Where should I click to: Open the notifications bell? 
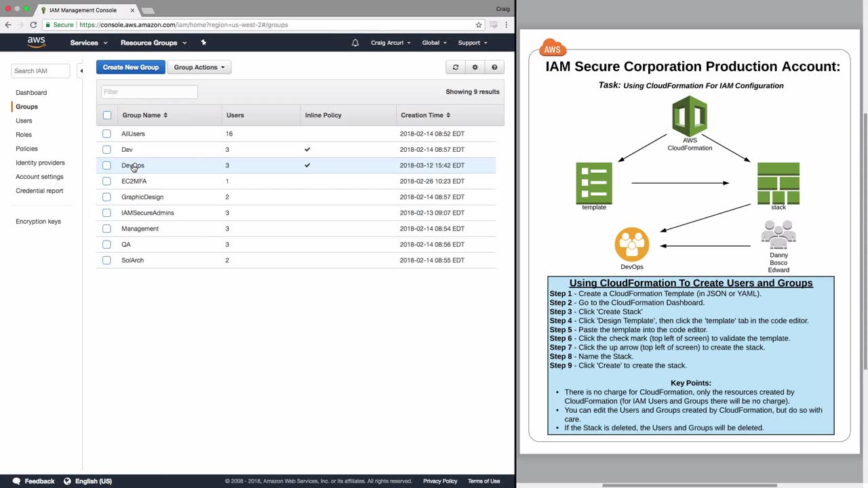click(355, 43)
